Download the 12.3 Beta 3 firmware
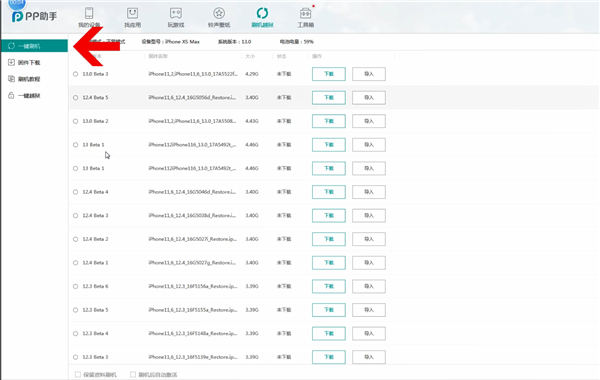600x380 pixels. click(x=329, y=357)
